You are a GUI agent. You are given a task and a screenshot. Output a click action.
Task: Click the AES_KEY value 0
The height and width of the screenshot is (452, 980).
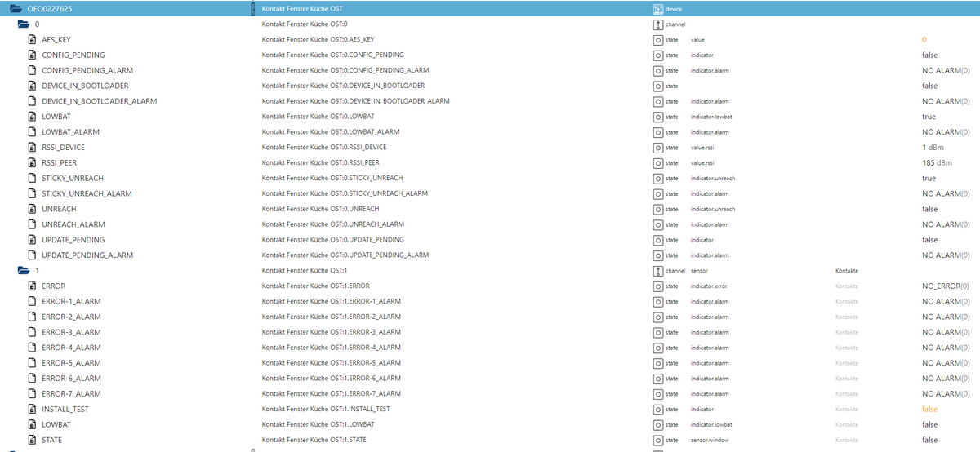tap(924, 40)
